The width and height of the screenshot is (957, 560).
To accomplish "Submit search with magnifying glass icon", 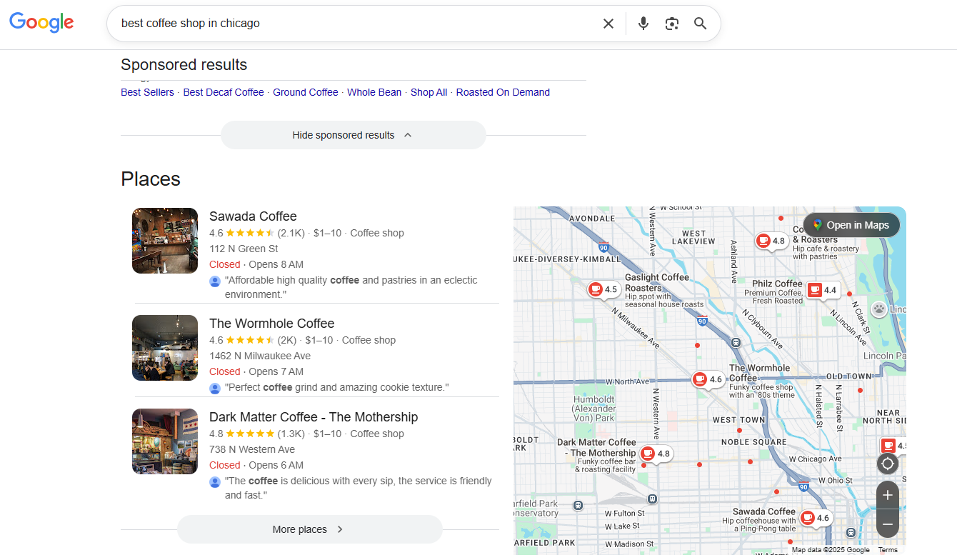I will point(701,24).
